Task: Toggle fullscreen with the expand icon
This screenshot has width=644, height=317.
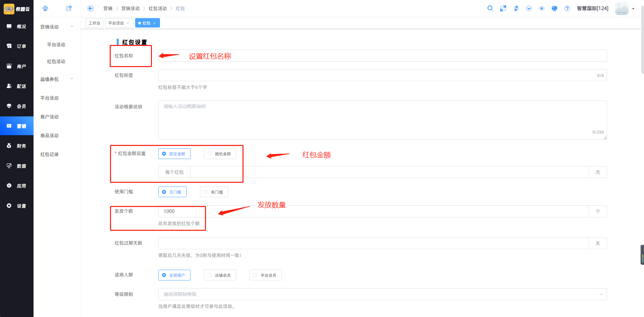Action: 503,8
